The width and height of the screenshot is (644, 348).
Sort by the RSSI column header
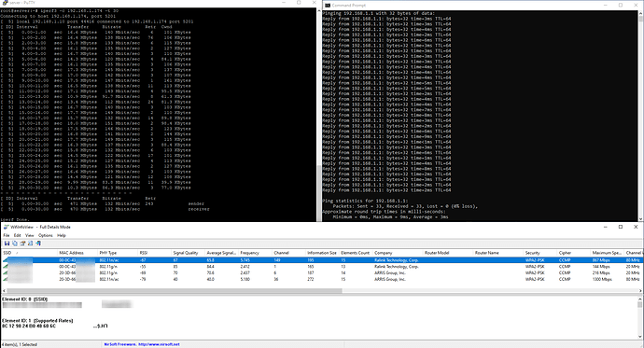coord(154,253)
